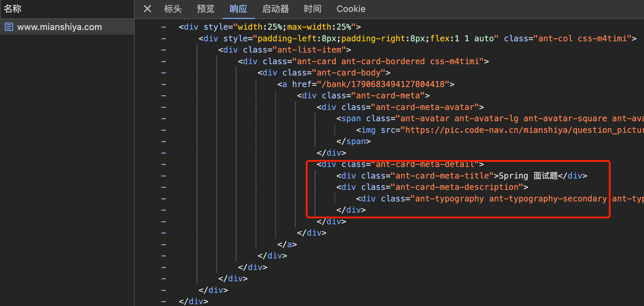
Task: Collapse the ant-list-item div line
Action: click(x=164, y=50)
